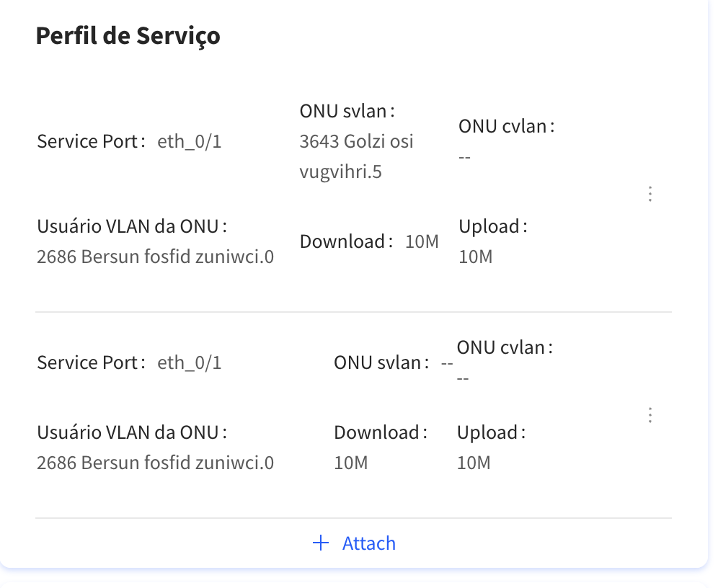718x588 pixels.
Task: Select the first profile's 2686 Bersun fosfid value
Action: 155,257
